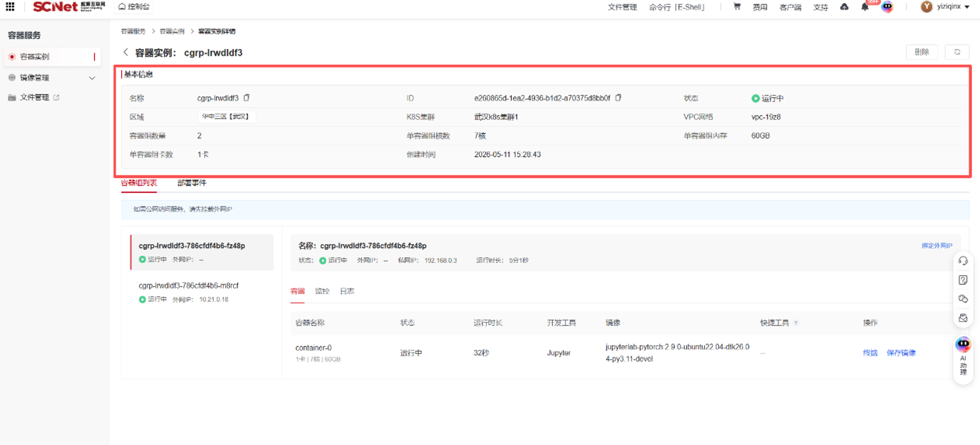
Task: Open the customer service headset icon
Action: [963, 261]
